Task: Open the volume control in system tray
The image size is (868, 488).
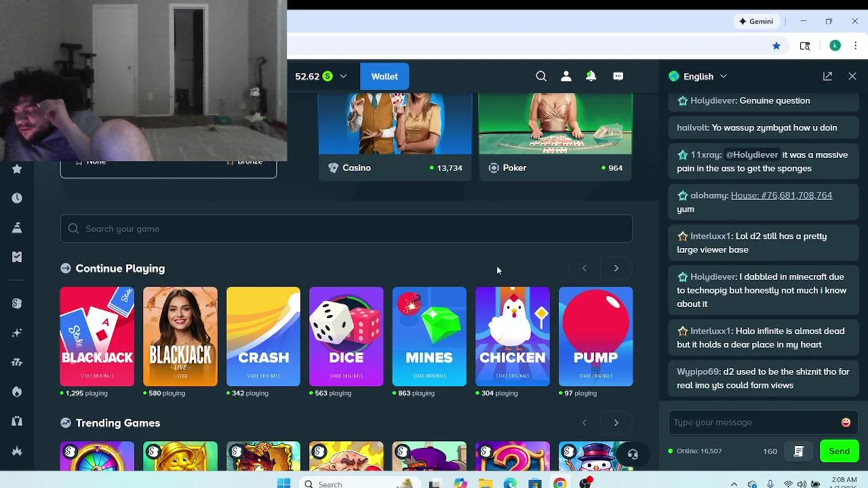Action: pos(802,484)
